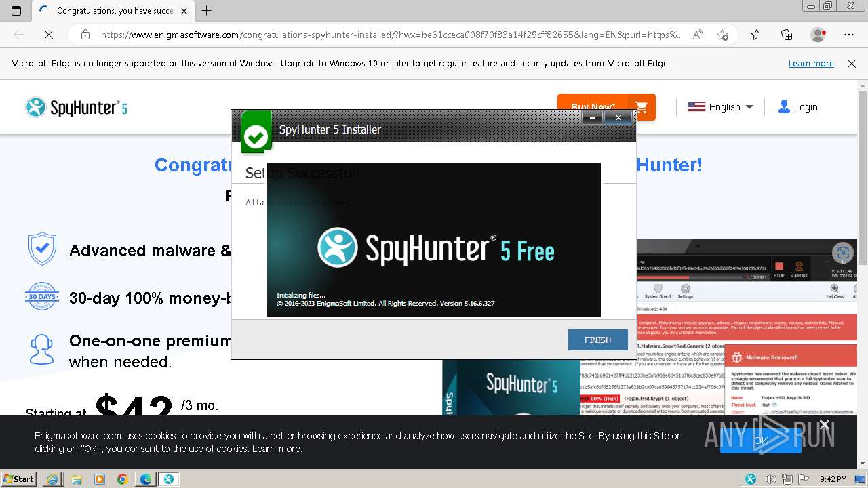Open the shopping cart icon
The image size is (868, 488).
tap(642, 107)
